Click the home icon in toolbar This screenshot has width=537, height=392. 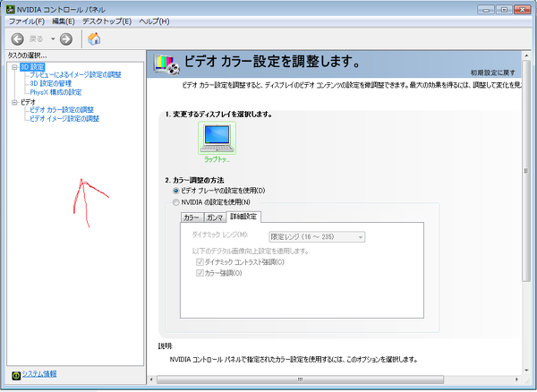[94, 38]
